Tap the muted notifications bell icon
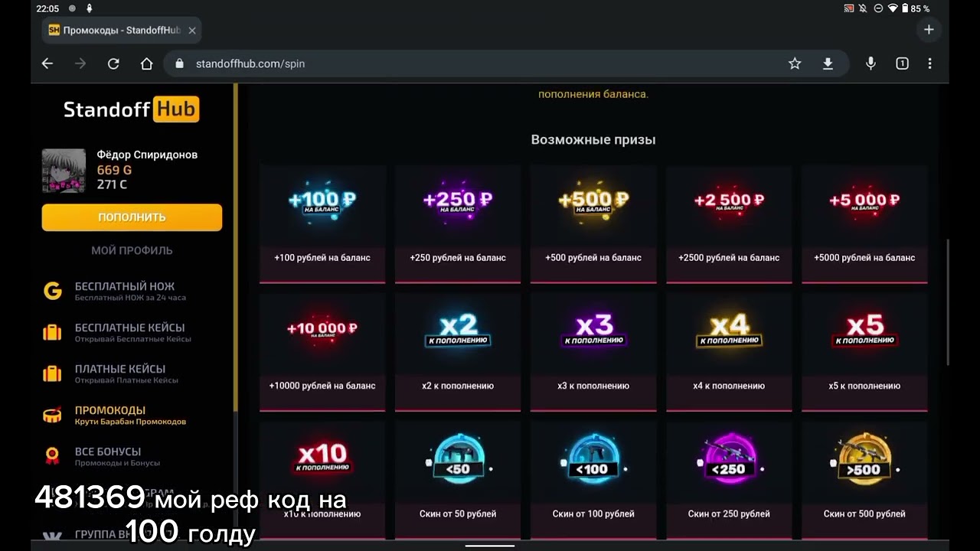The height and width of the screenshot is (551, 980). [x=864, y=8]
